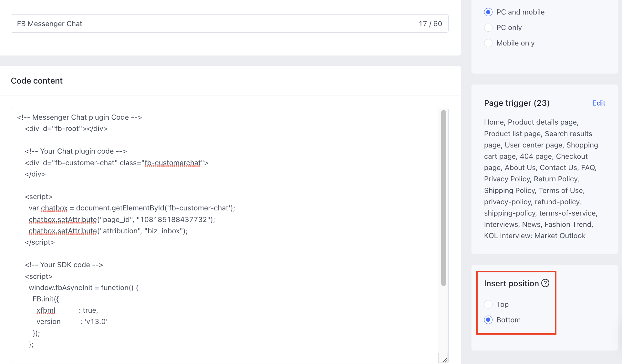Viewport: 622px width, 364px height.
Task: Click the fb-root div line in code
Action: (x=66, y=129)
